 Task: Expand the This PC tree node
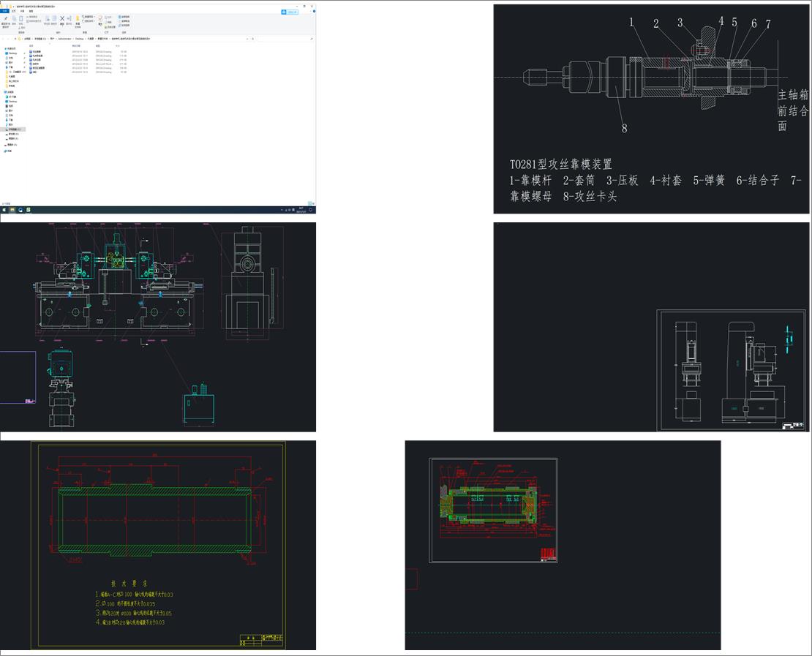[4, 92]
